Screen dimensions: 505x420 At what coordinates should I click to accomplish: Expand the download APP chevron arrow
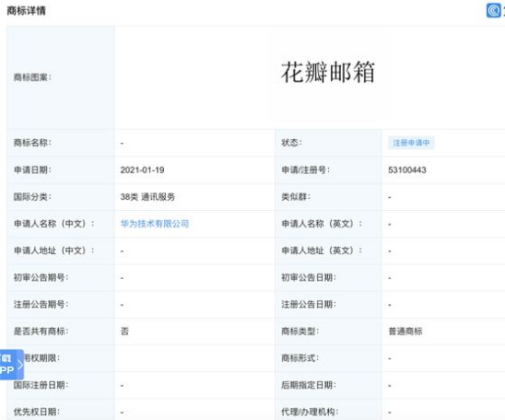20,365
